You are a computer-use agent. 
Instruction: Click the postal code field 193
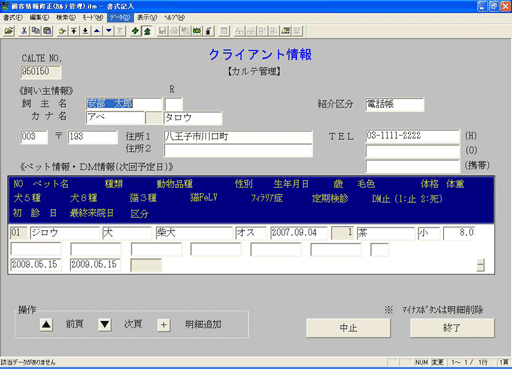[x=93, y=137]
